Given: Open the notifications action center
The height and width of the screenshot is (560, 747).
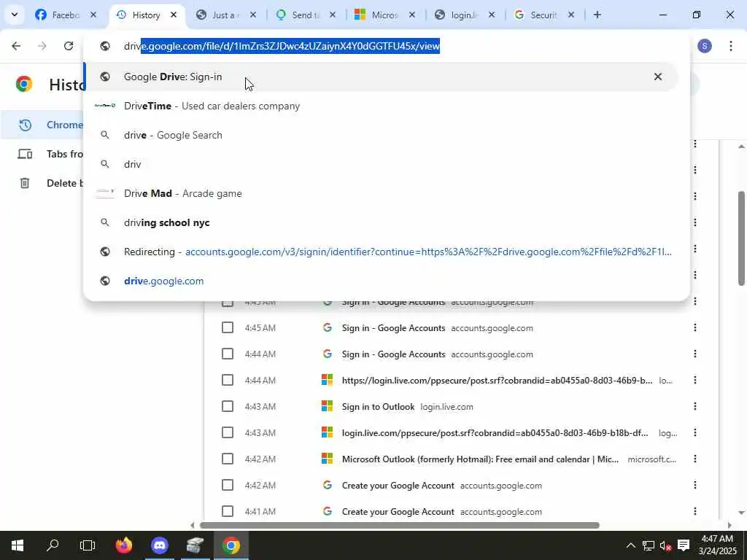Looking at the screenshot, I should coord(684,545).
